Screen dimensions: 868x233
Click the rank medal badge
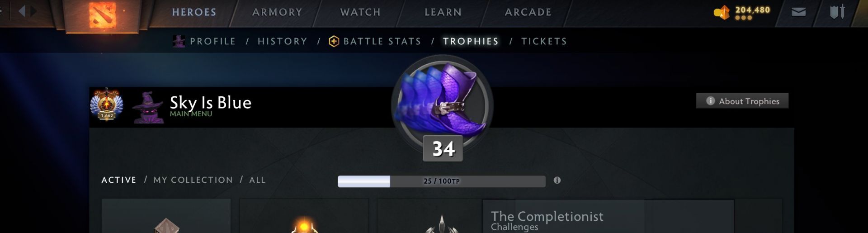[x=107, y=105]
